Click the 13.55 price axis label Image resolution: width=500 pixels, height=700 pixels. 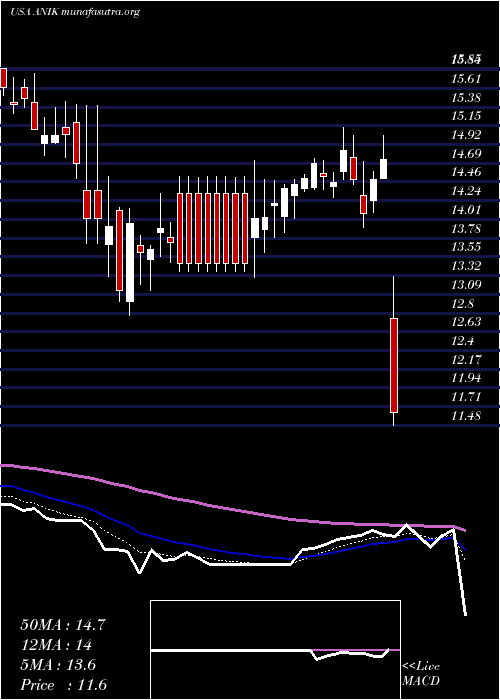[466, 247]
